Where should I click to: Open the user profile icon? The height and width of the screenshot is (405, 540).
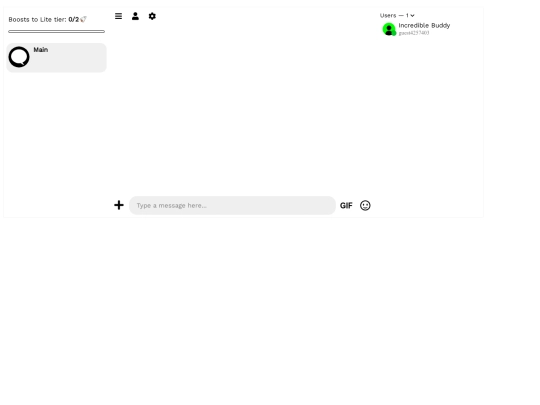[135, 16]
